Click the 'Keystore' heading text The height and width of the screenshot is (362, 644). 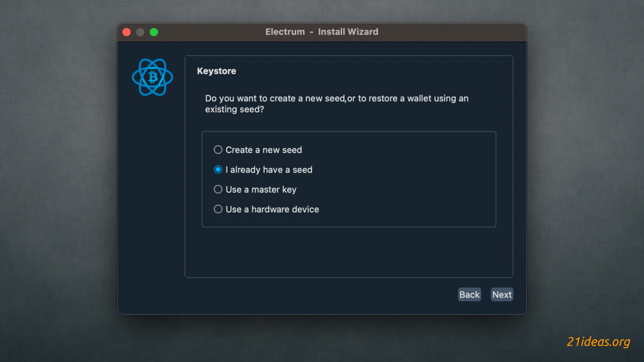click(x=217, y=71)
